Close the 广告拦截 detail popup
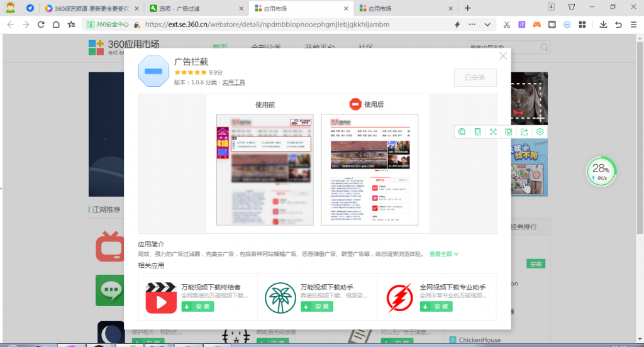Image resolution: width=644 pixels, height=347 pixels. coord(503,56)
